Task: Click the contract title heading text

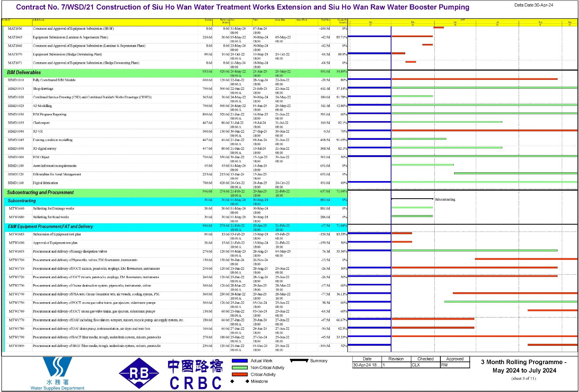Action: pos(243,7)
